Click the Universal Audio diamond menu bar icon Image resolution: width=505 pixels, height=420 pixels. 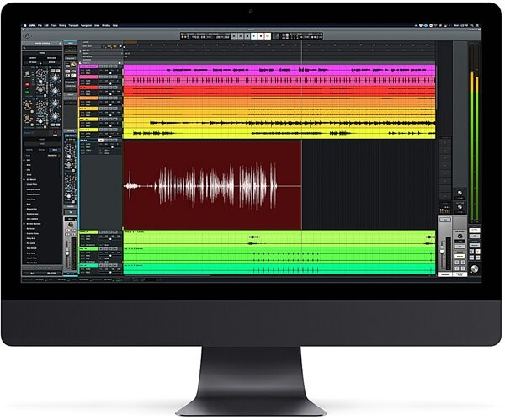(x=426, y=25)
